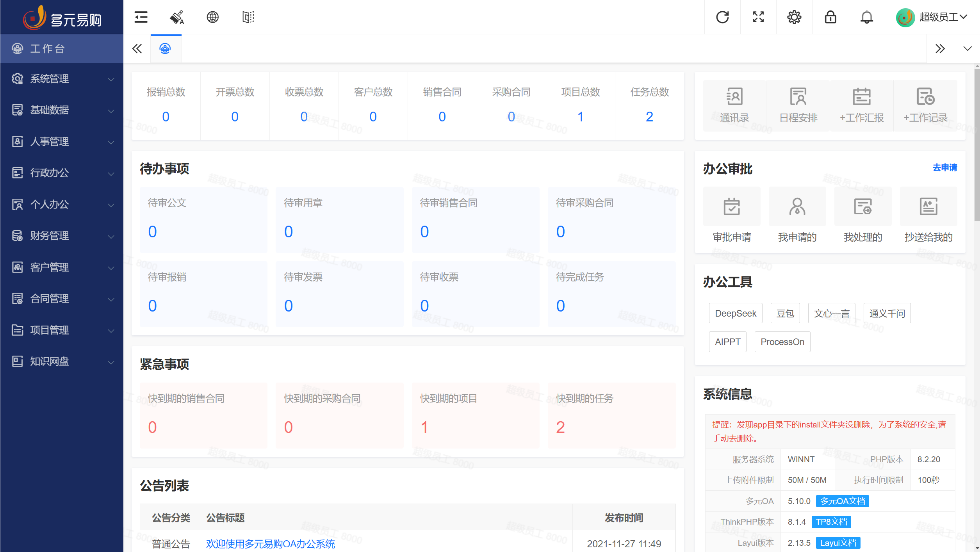The image size is (980, 552).
Task: Open announcement 欢迎使用多元易购OA办公系统
Action: pyautogui.click(x=271, y=544)
